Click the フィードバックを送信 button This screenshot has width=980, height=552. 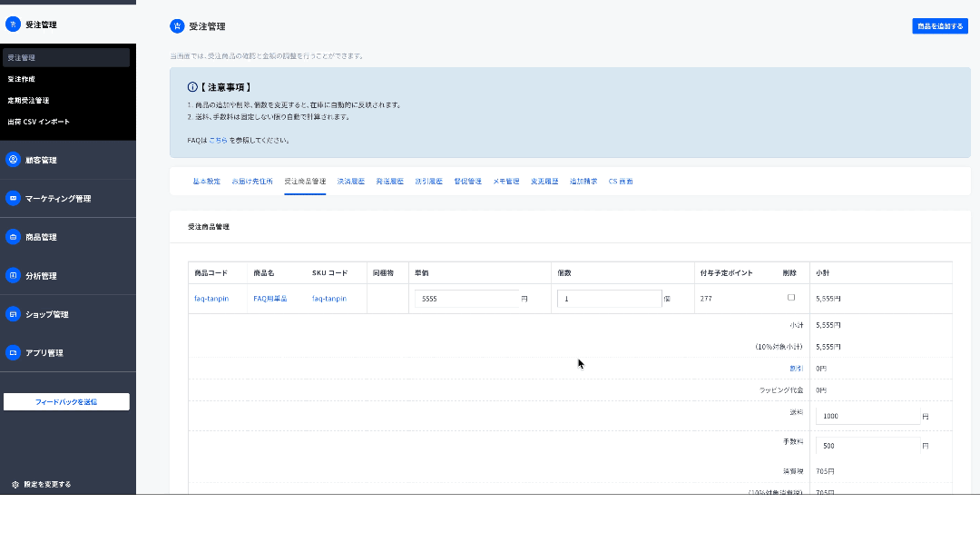66,402
